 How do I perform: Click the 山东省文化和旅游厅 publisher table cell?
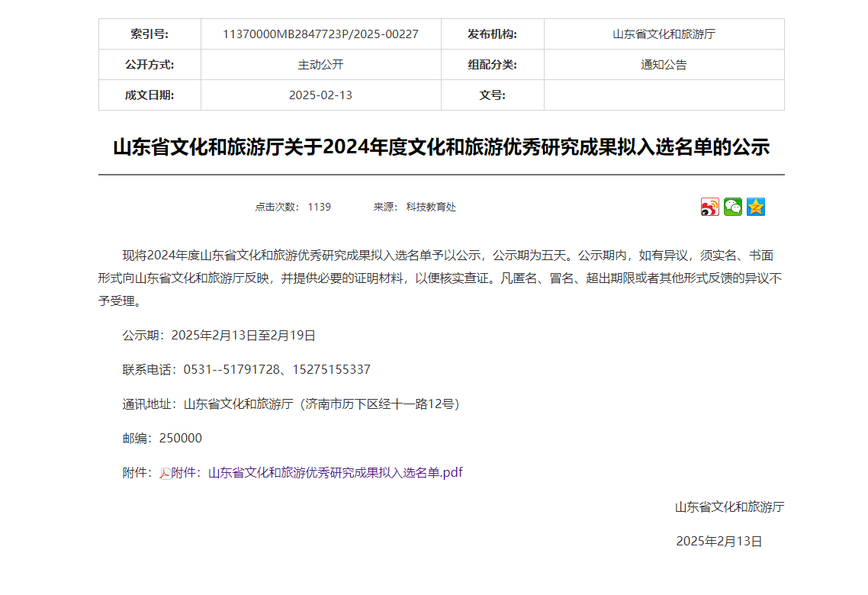click(664, 34)
